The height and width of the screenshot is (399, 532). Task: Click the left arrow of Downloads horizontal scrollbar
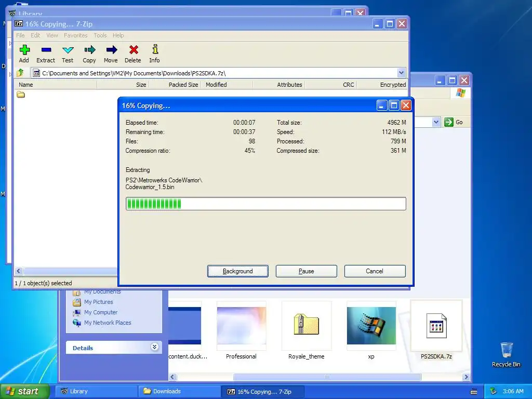tap(172, 377)
